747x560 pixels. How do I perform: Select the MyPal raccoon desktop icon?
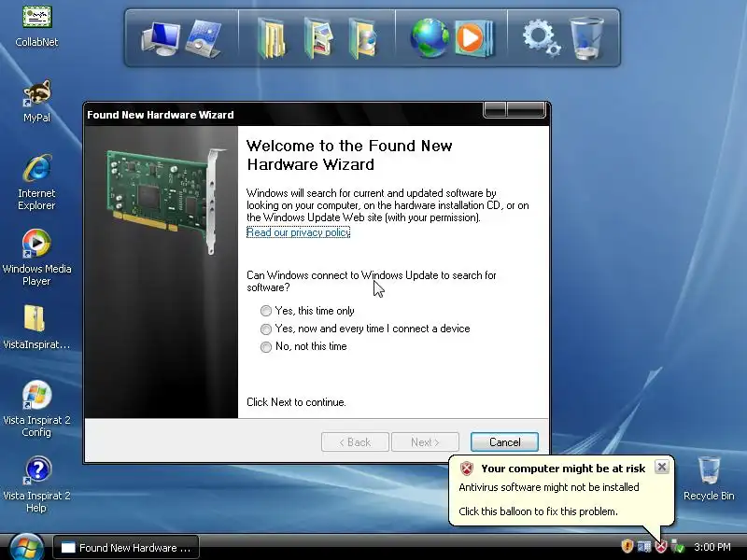[x=36, y=102]
